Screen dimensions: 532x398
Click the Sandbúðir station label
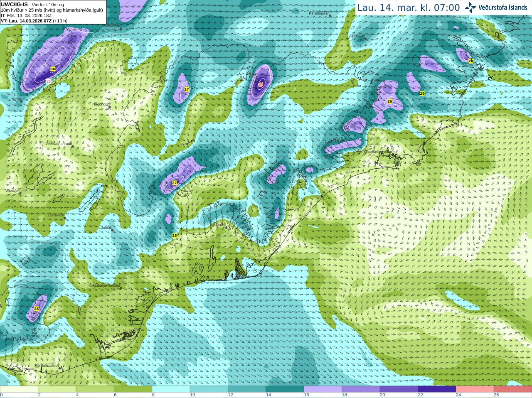(111, 26)
